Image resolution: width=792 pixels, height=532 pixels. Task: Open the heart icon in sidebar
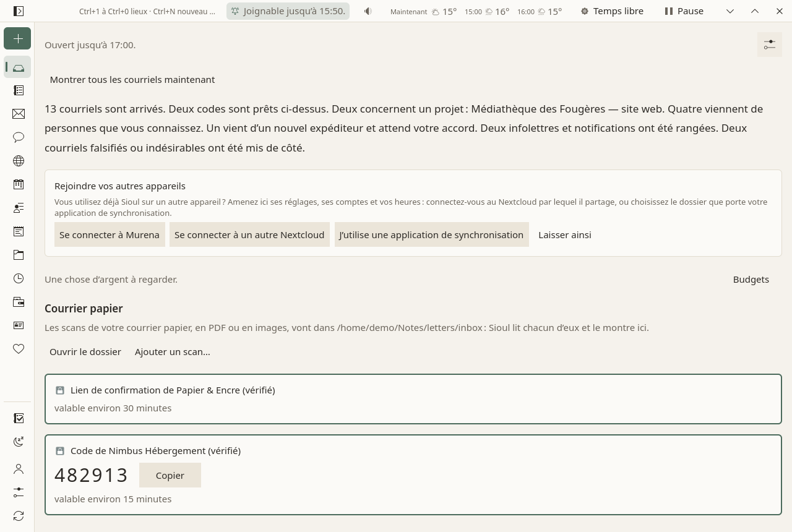19,349
